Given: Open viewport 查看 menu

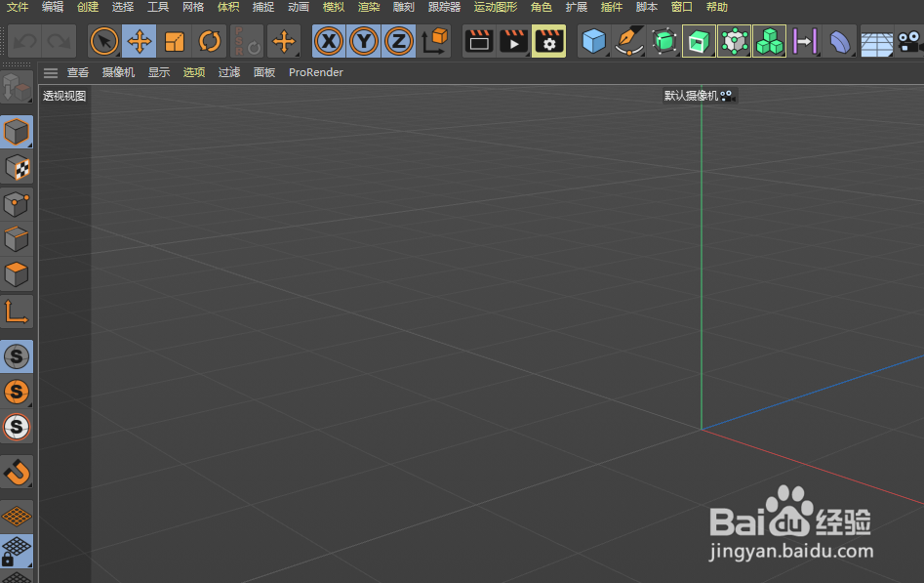Looking at the screenshot, I should click(x=78, y=72).
